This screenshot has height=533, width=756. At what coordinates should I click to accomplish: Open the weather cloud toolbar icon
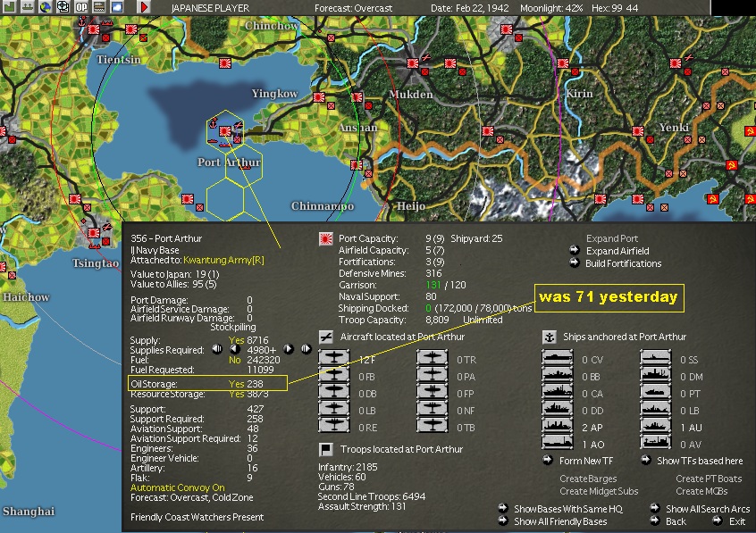click(x=117, y=7)
